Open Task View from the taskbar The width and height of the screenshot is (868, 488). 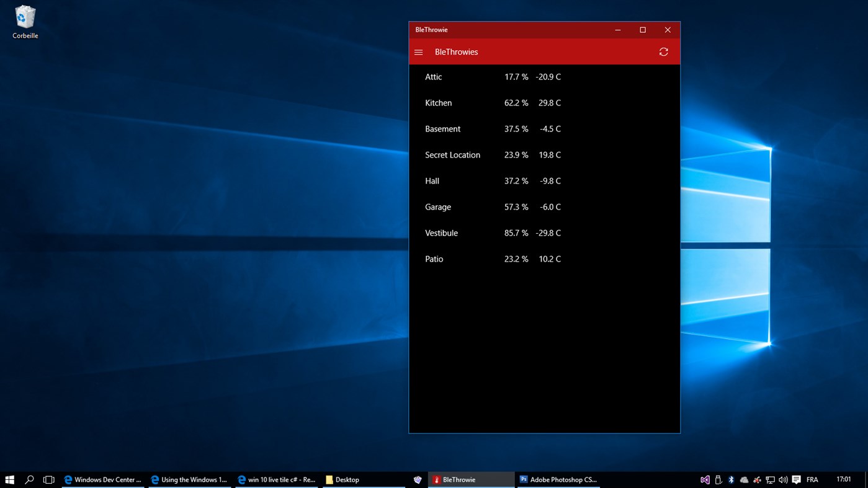click(48, 479)
